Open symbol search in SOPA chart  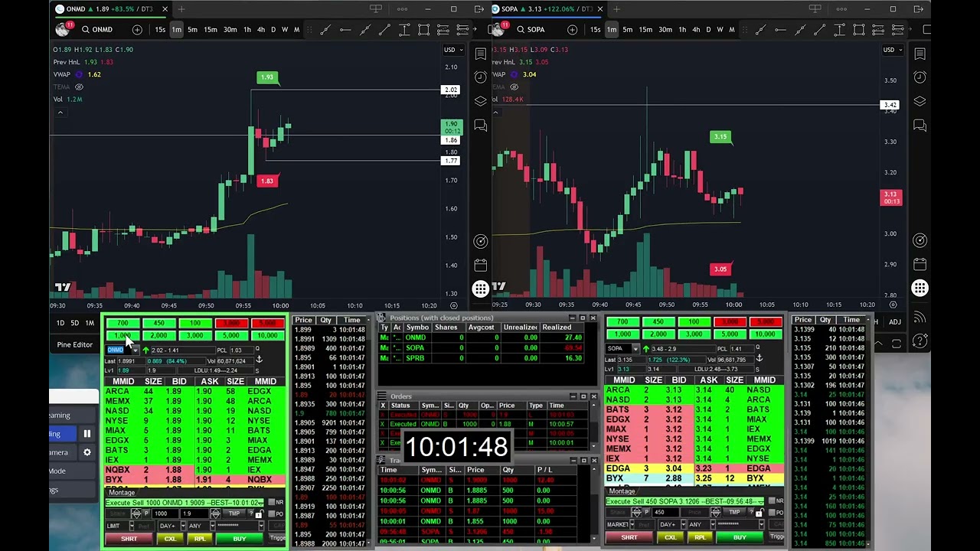pos(531,30)
